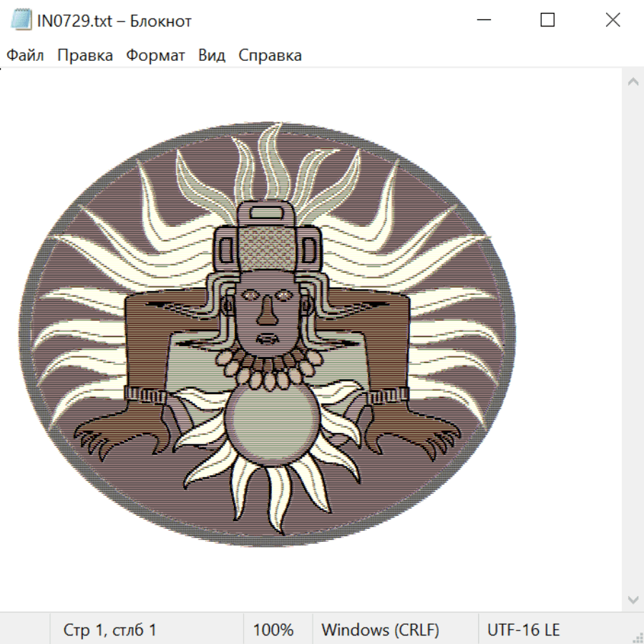
Task: Click the resize grip in bottom corner
Action: 637,637
